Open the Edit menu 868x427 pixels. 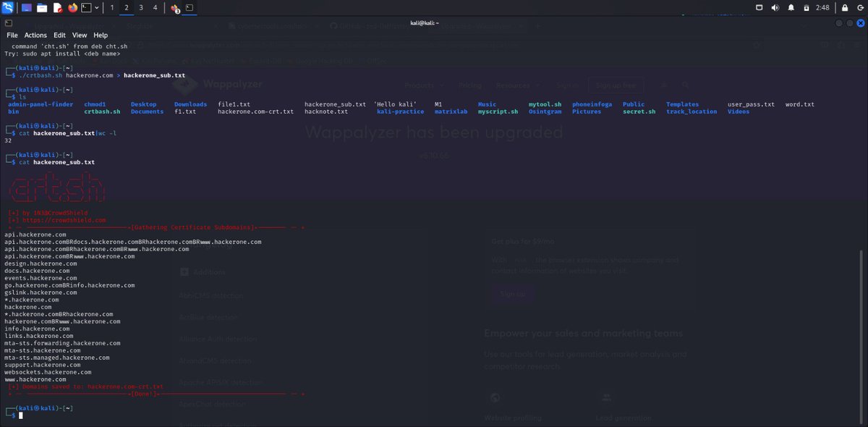[59, 35]
